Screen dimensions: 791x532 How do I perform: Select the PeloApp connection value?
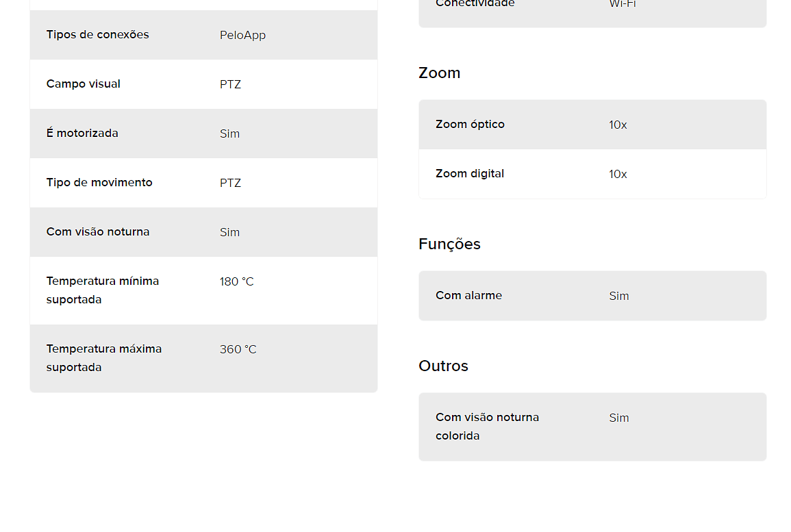(242, 36)
